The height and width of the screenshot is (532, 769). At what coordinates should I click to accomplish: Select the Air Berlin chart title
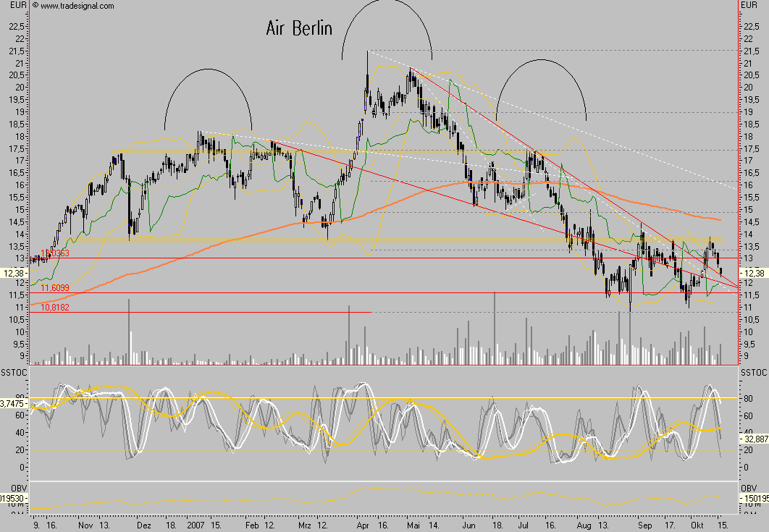(x=298, y=28)
